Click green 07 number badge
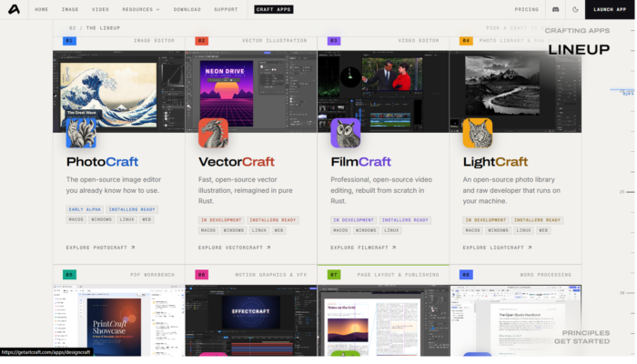This screenshot has width=637, height=364. [334, 275]
